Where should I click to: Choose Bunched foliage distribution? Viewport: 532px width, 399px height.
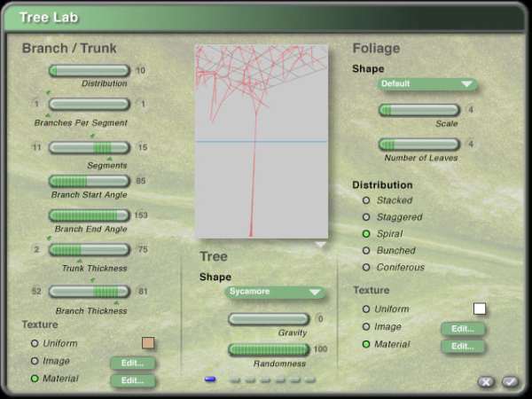366,250
